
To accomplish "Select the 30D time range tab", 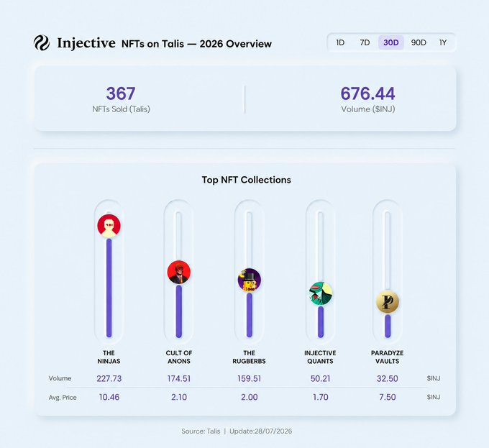I will tap(391, 42).
